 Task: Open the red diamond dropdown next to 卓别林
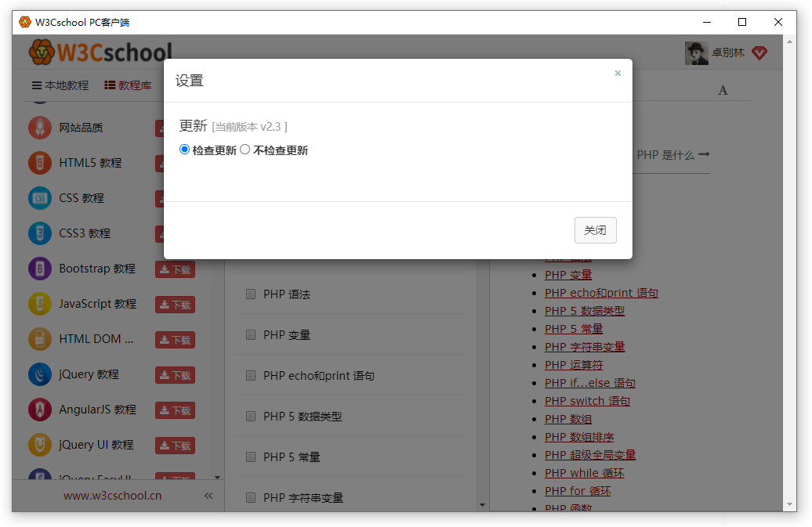pos(759,53)
